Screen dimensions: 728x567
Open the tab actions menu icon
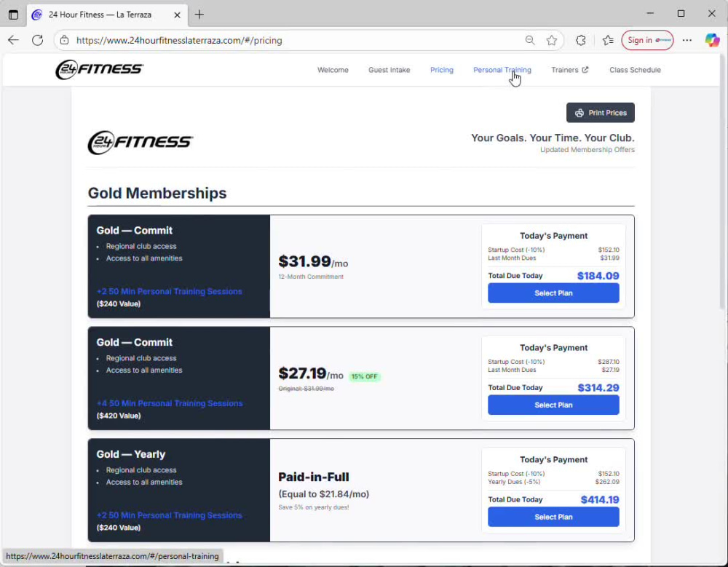pos(13,15)
